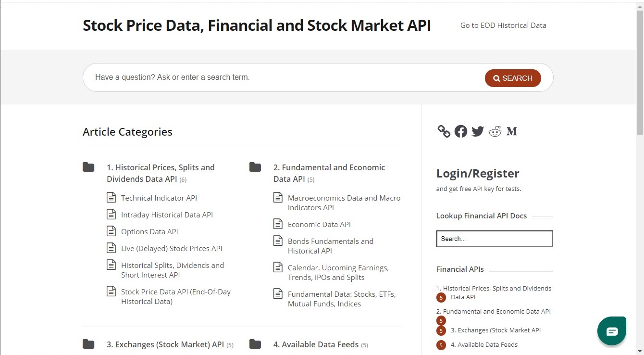
Task: Share the page on Twitter
Action: [x=477, y=131]
